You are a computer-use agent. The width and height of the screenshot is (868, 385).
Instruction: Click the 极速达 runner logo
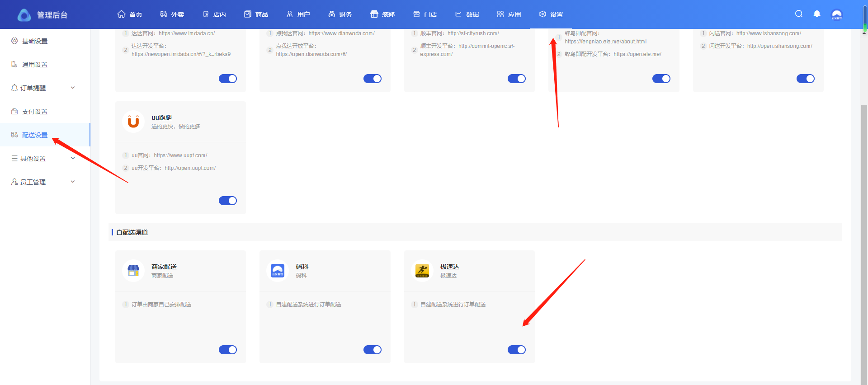click(422, 271)
